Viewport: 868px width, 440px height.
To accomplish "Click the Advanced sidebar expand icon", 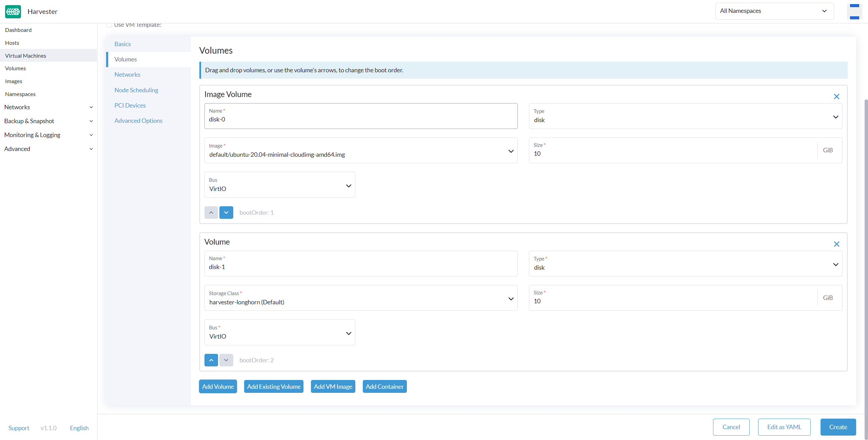I will coord(91,149).
